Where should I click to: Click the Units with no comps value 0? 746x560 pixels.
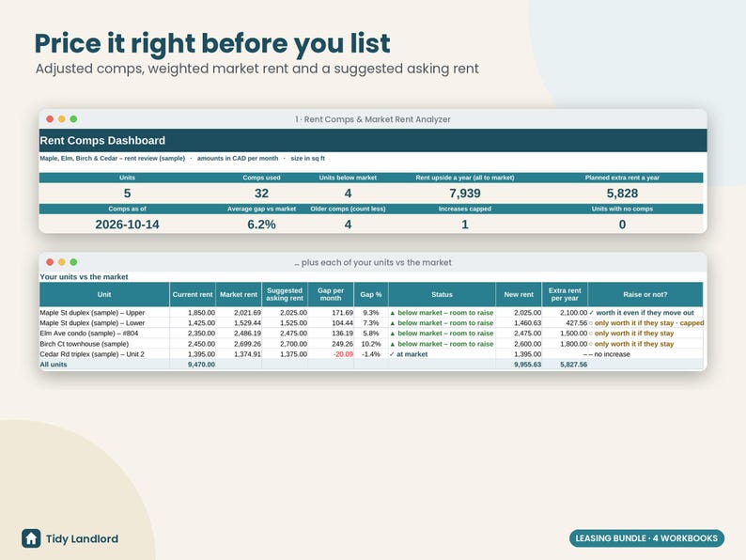[622, 225]
